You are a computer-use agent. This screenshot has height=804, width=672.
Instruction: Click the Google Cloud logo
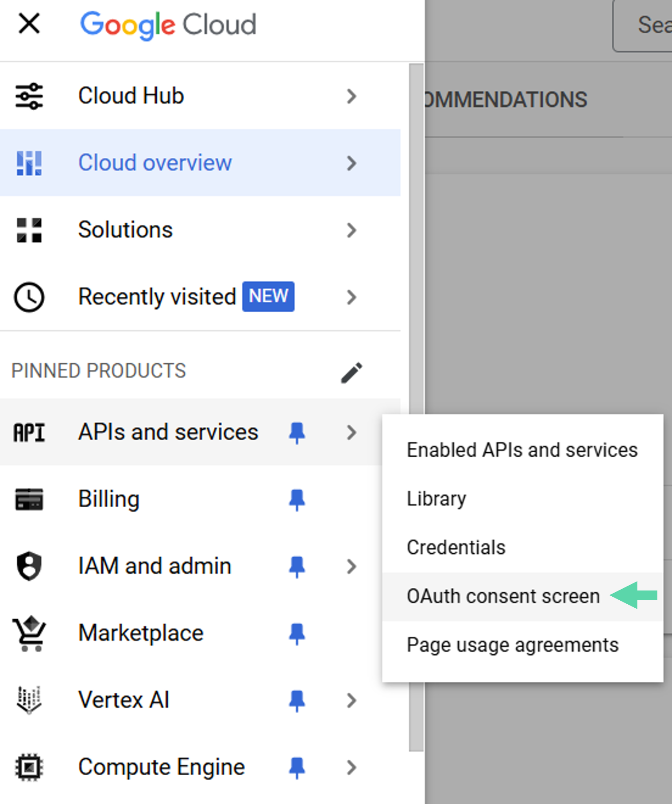tap(168, 25)
